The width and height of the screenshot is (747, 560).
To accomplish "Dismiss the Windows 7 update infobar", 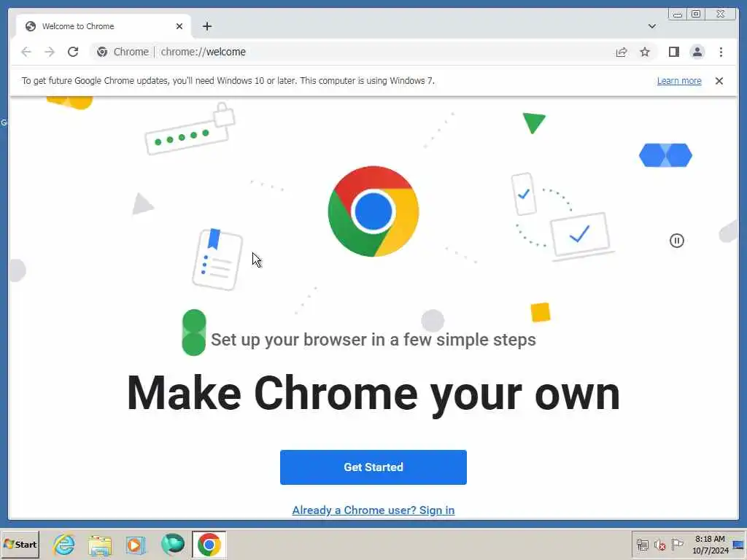I will click(719, 81).
